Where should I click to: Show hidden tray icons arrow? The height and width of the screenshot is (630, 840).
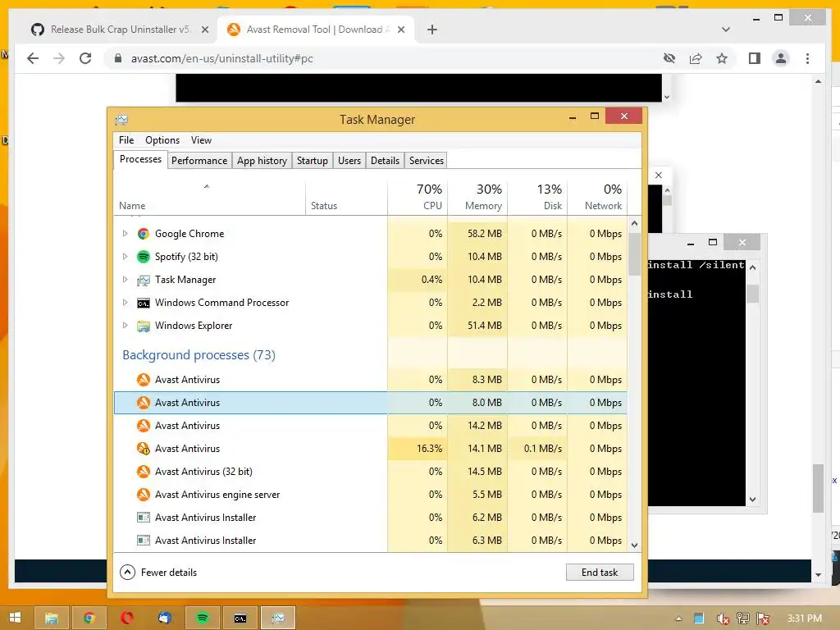pos(678,619)
